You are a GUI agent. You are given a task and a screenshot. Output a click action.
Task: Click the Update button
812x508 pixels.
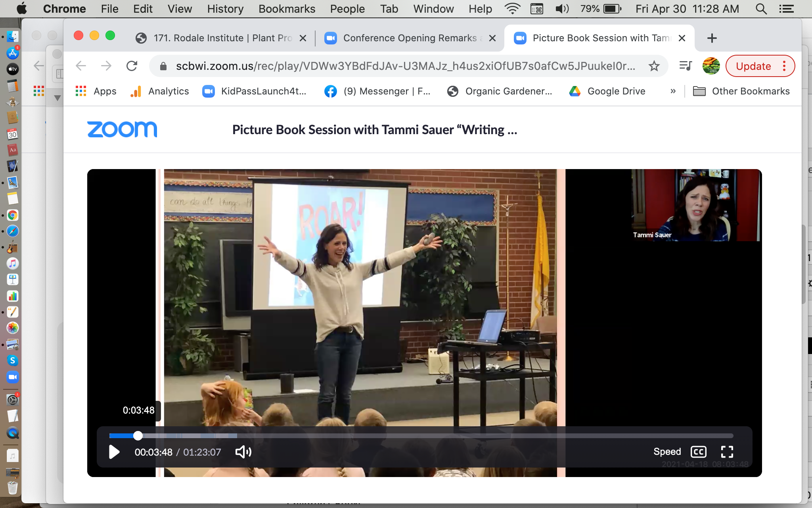[753, 66]
